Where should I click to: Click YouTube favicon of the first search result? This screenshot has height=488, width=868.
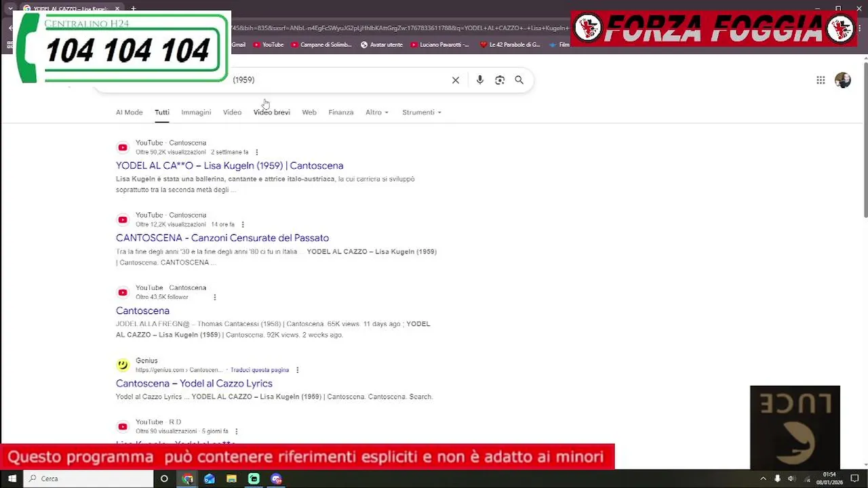[x=123, y=147]
